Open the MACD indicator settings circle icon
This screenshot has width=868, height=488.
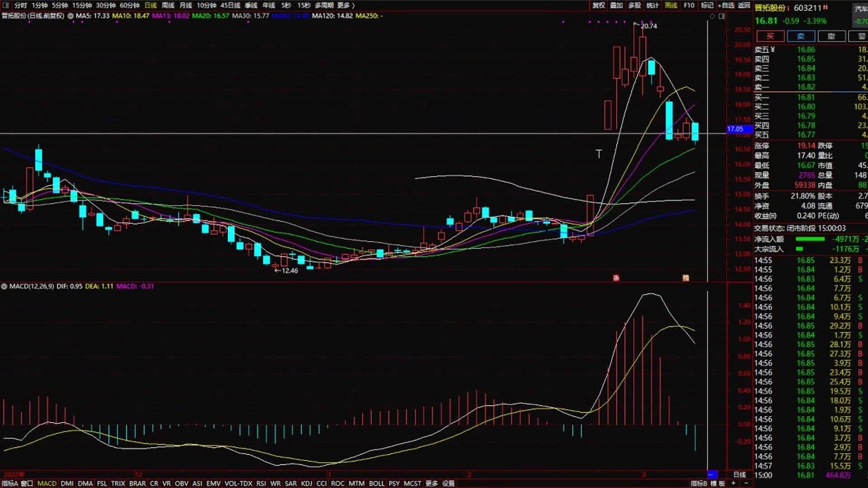(4, 286)
